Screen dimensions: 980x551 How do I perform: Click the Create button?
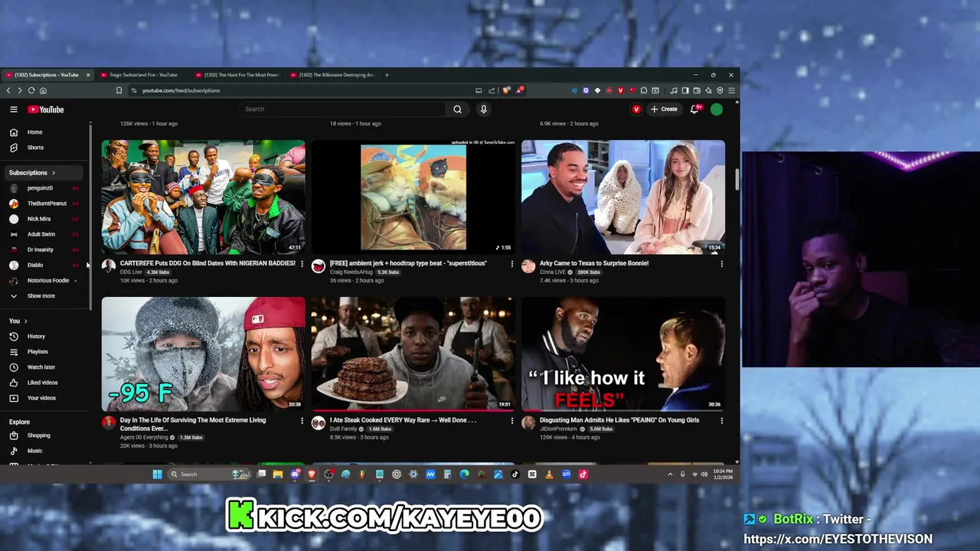(664, 109)
